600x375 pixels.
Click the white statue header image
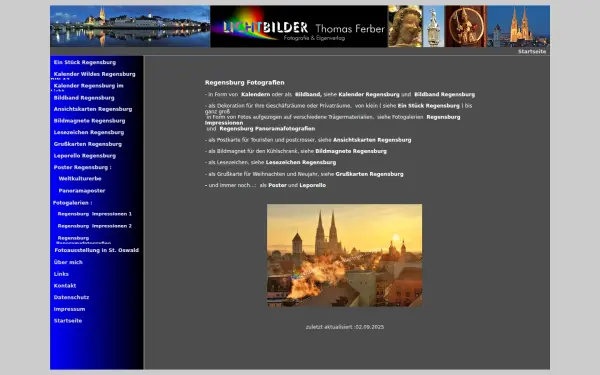434,26
